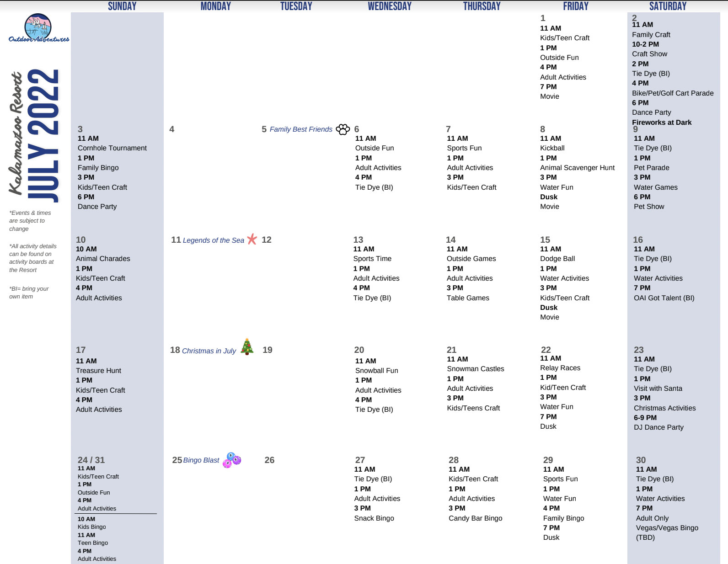The image size is (728, 564).
Task: Click Sports Fun on July 7
Action: pyautogui.click(x=464, y=148)
